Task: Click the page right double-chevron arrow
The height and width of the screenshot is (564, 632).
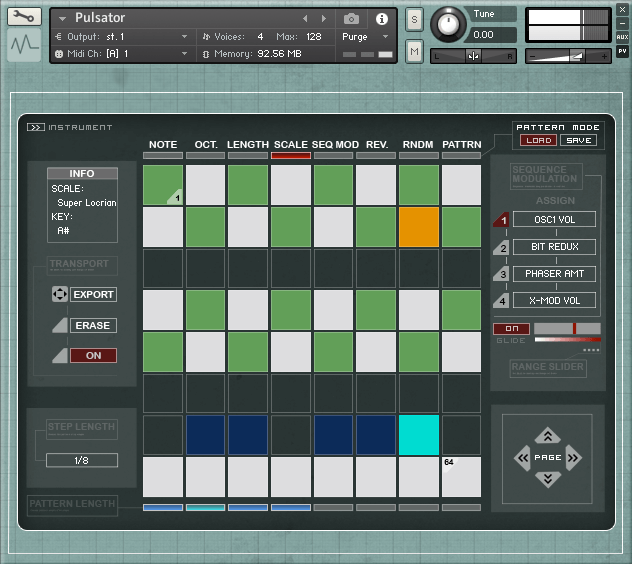Action: [575, 458]
